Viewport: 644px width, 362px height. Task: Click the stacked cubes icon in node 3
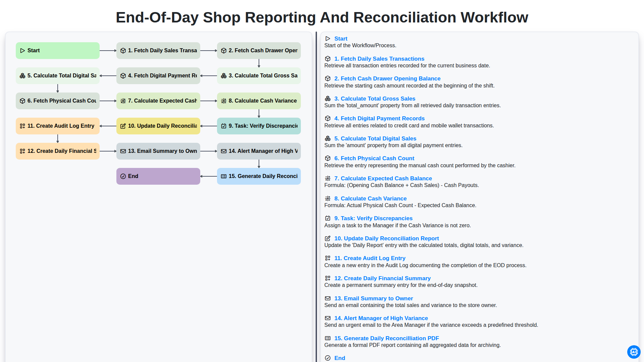click(224, 76)
